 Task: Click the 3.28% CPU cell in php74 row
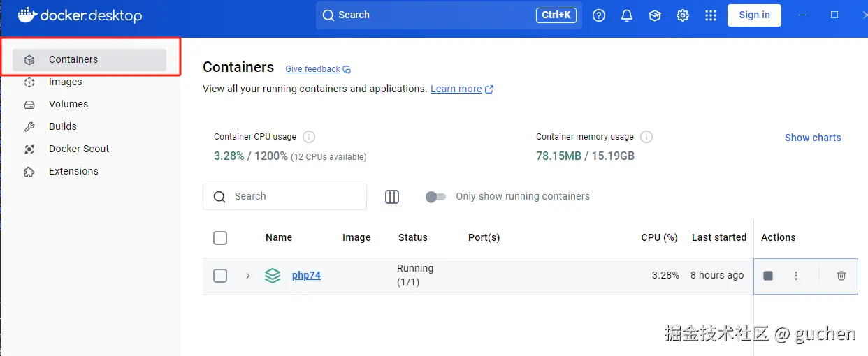pyautogui.click(x=665, y=276)
